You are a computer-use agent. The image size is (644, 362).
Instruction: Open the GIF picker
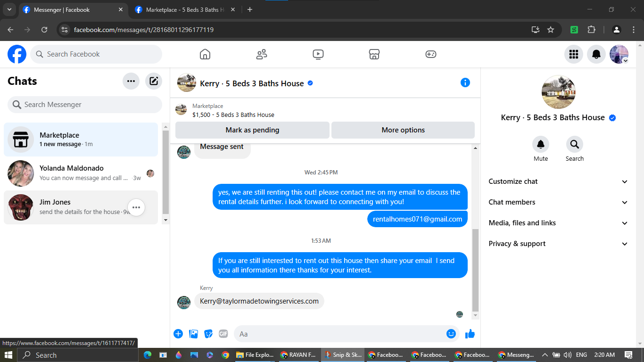pos(223,334)
